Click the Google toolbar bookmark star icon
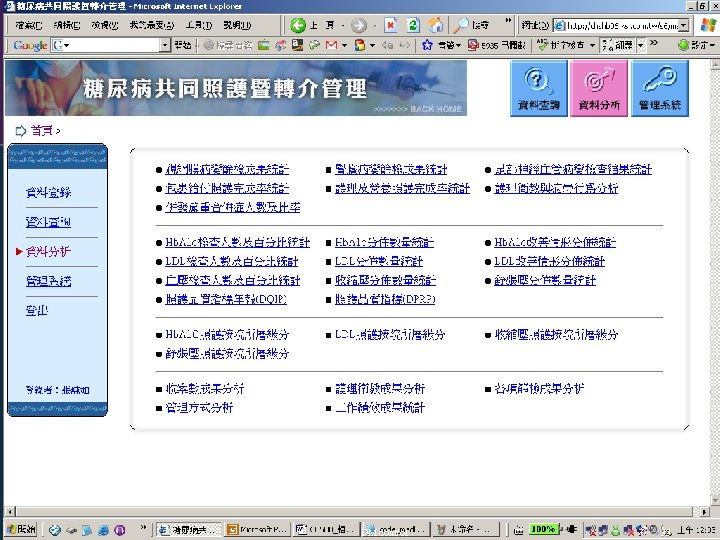The width and height of the screenshot is (720, 540). tap(427, 45)
